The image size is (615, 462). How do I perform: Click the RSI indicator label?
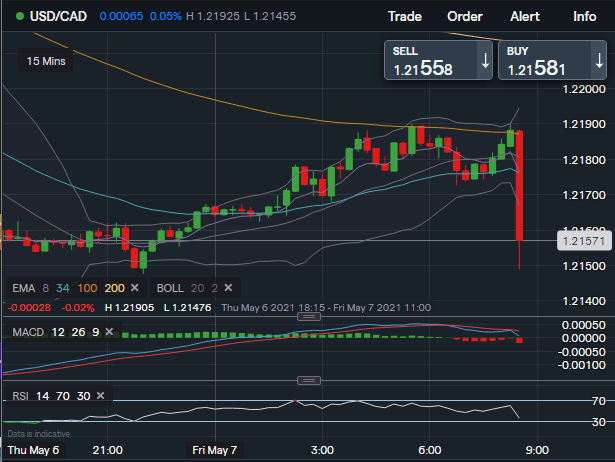click(x=20, y=396)
